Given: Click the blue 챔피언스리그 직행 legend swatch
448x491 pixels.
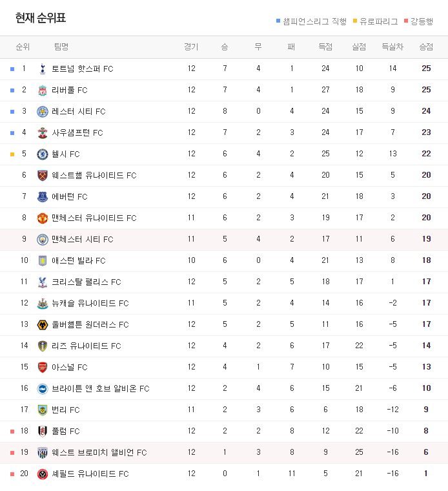Looking at the screenshot, I should (x=278, y=21).
